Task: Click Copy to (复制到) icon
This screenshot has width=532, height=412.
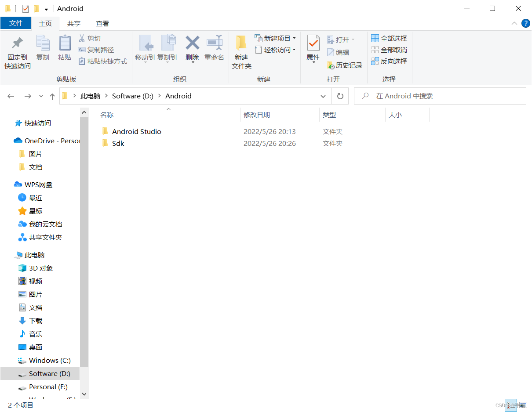Action: [x=168, y=43]
